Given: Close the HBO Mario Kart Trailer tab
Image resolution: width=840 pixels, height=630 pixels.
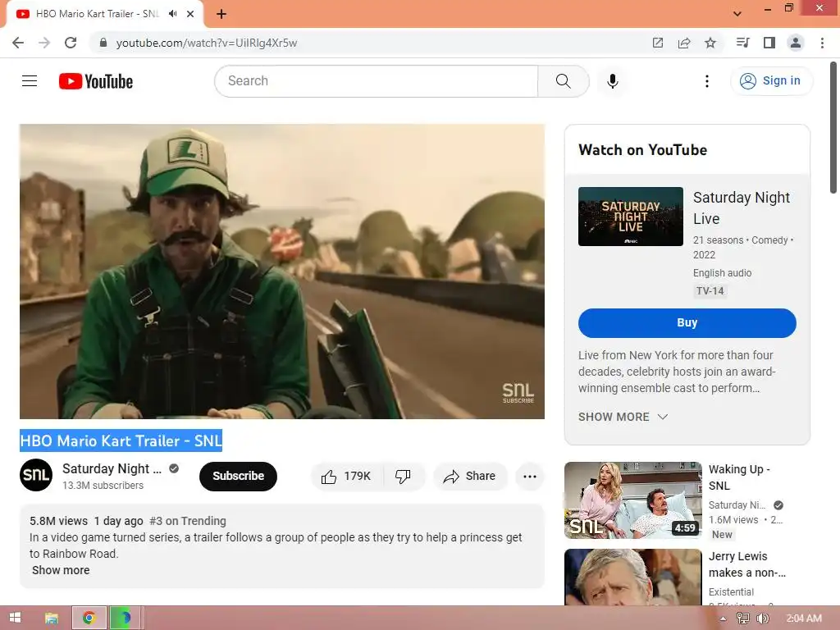Looking at the screenshot, I should point(190,14).
